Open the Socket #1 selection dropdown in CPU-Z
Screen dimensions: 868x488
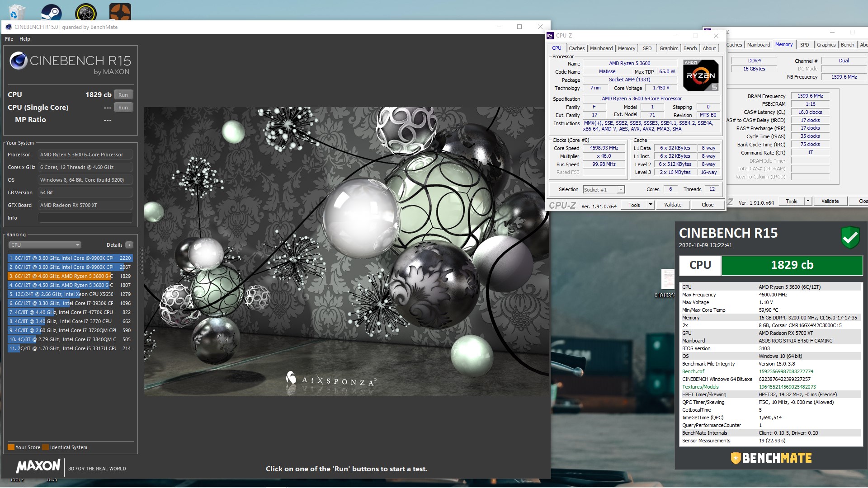coord(604,190)
